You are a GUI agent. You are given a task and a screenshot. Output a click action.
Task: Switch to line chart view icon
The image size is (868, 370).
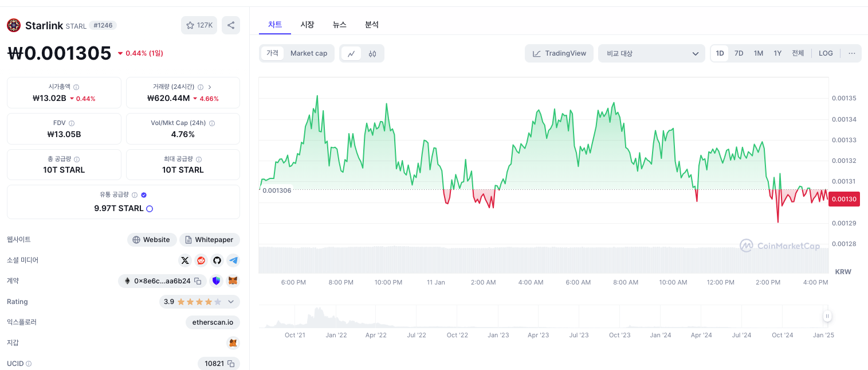351,53
